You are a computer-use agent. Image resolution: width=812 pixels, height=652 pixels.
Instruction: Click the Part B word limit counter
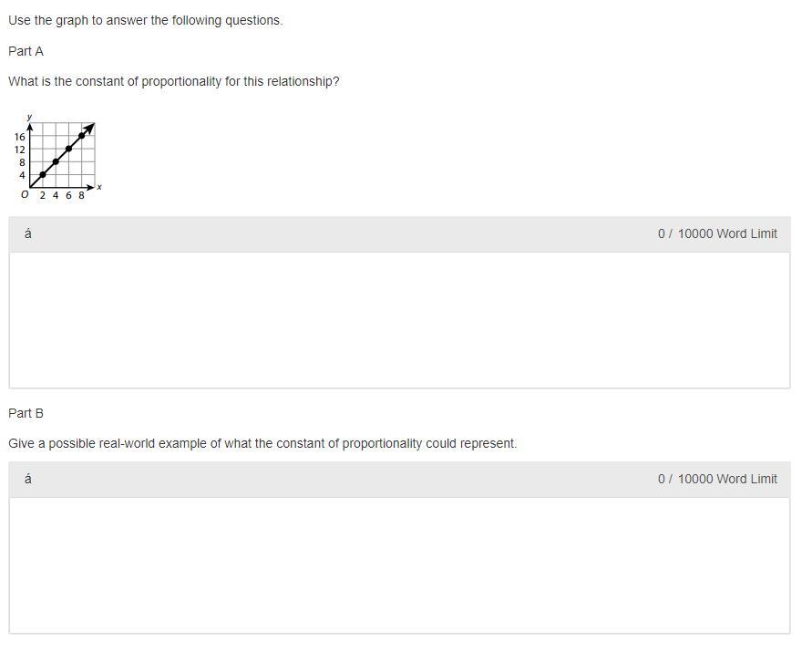pyautogui.click(x=717, y=479)
